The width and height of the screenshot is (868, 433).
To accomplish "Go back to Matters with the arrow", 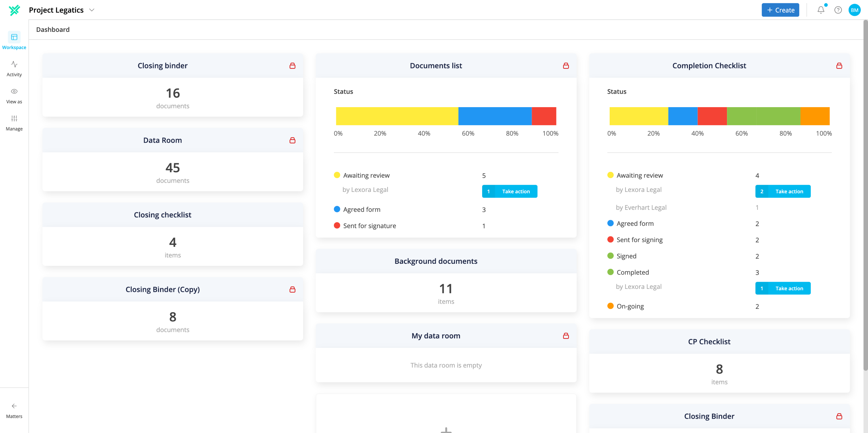I will click(14, 411).
